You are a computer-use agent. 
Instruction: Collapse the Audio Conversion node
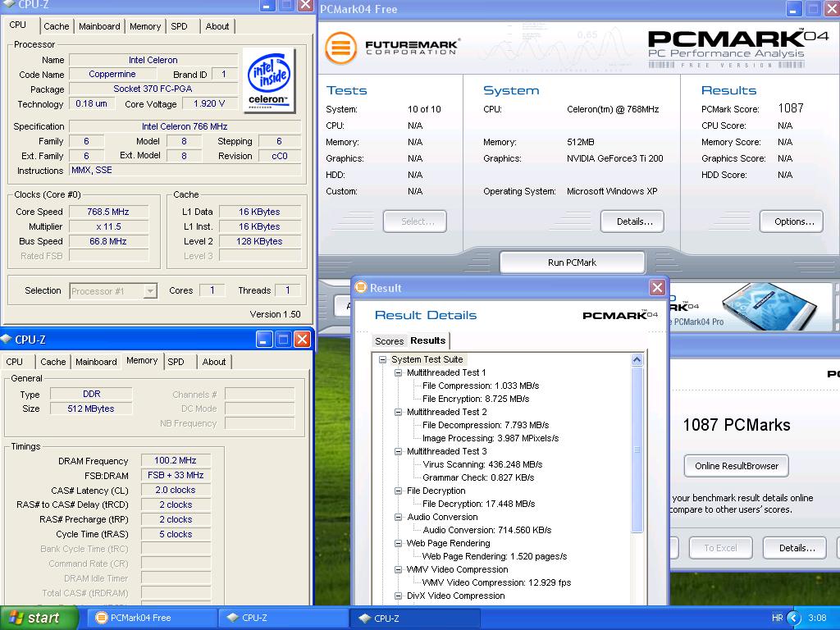coord(398,517)
